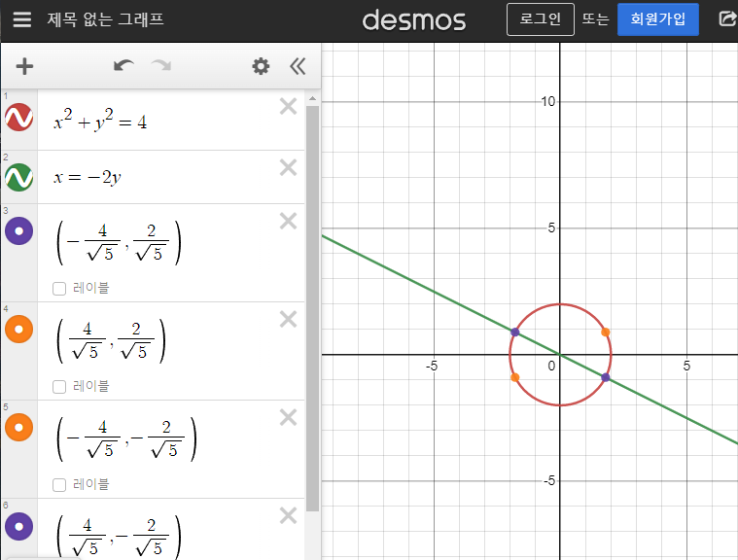738x560 pixels.
Task: Click the upper-right orange point on circle
Action: point(605,332)
